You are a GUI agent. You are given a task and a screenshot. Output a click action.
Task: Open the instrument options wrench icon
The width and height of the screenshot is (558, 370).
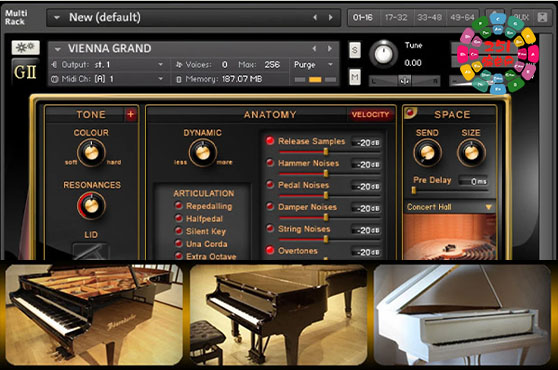click(25, 47)
